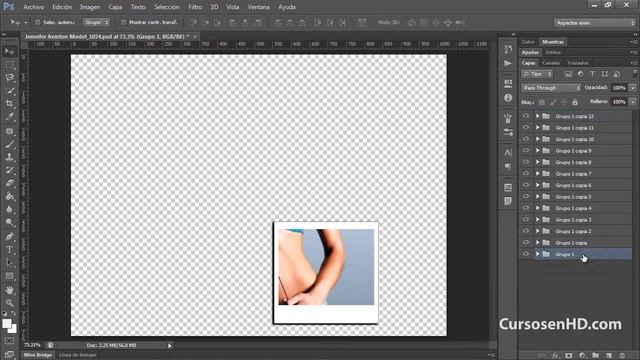
Task: Open the Relleno slider arrow
Action: (x=632, y=102)
